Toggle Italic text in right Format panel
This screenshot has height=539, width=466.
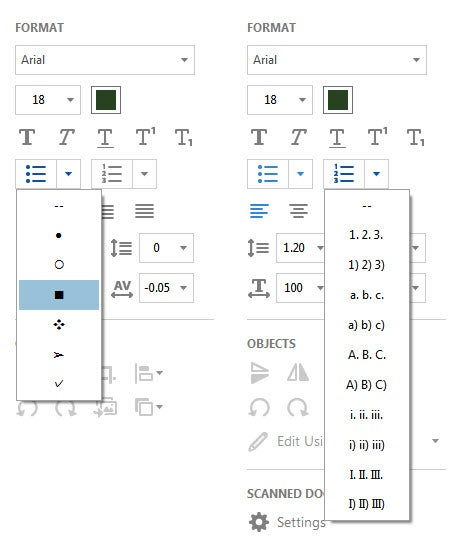tap(298, 138)
